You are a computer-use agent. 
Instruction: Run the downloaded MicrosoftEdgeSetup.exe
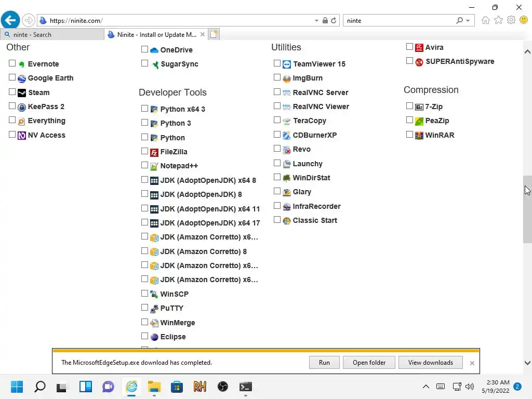click(324, 362)
